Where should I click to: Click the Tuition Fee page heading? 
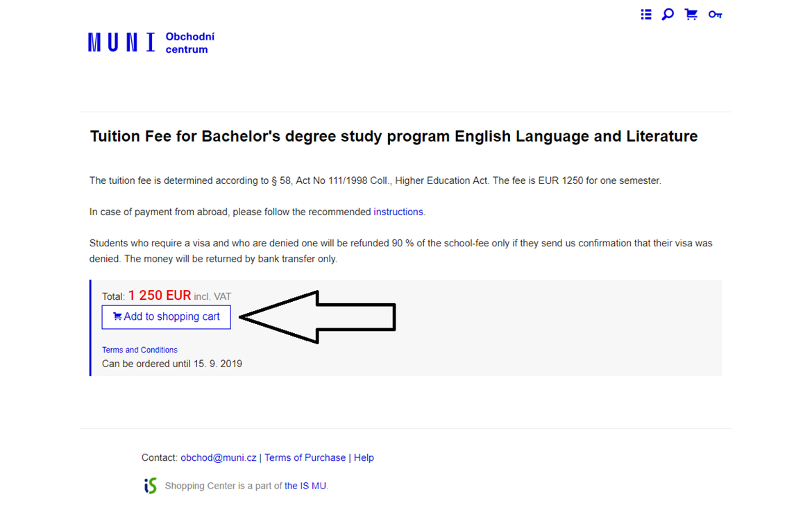[394, 136]
